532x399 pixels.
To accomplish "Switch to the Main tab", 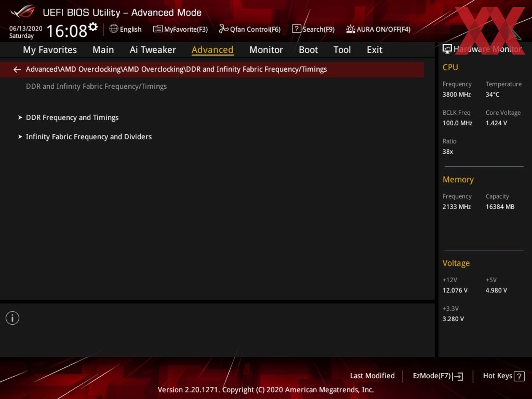I will point(103,50).
